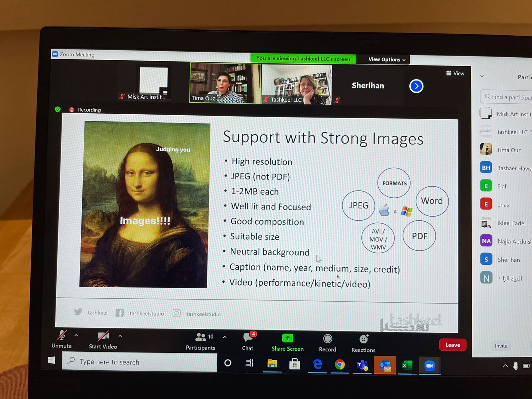This screenshot has height=399, width=532.
Task: Start recording with the Record button
Action: pyautogui.click(x=328, y=343)
